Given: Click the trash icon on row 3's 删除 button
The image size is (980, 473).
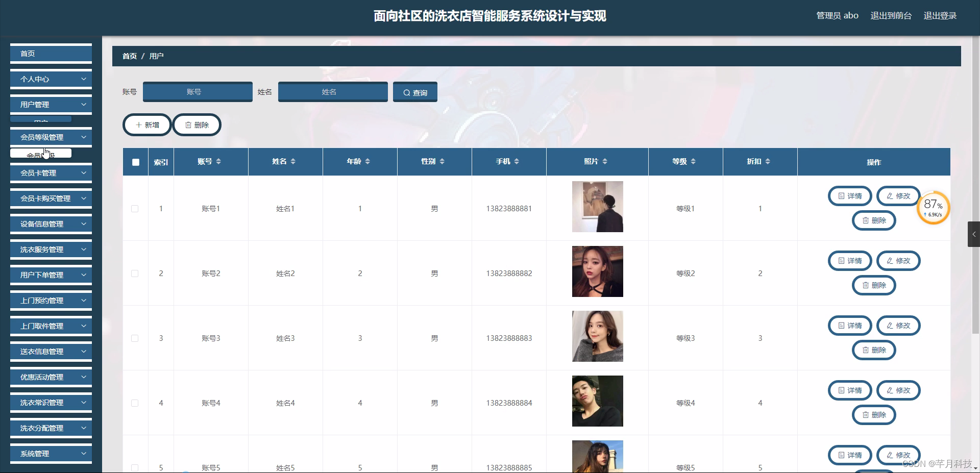Looking at the screenshot, I should [x=865, y=350].
